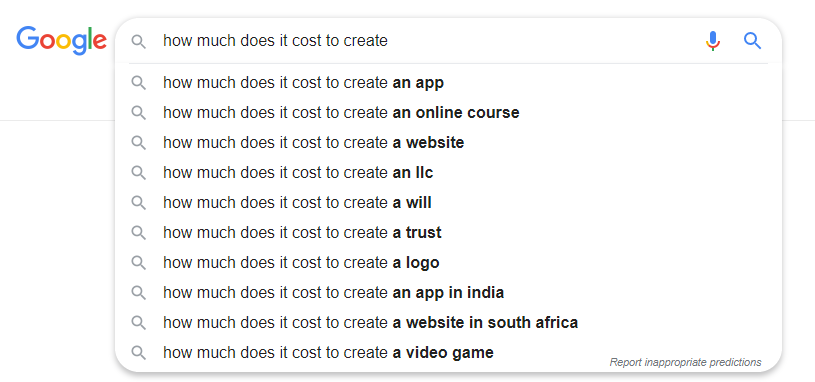
Task: Select suggestion 'create an app'
Action: pos(448,83)
